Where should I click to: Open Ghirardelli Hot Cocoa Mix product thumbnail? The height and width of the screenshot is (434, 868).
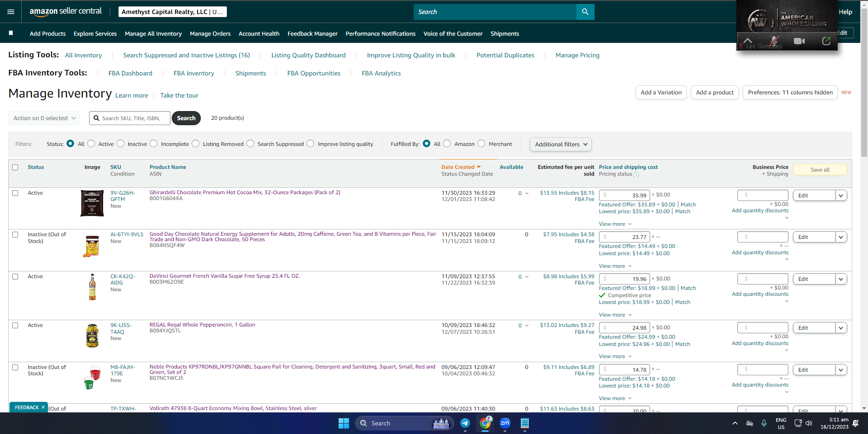[x=92, y=203]
